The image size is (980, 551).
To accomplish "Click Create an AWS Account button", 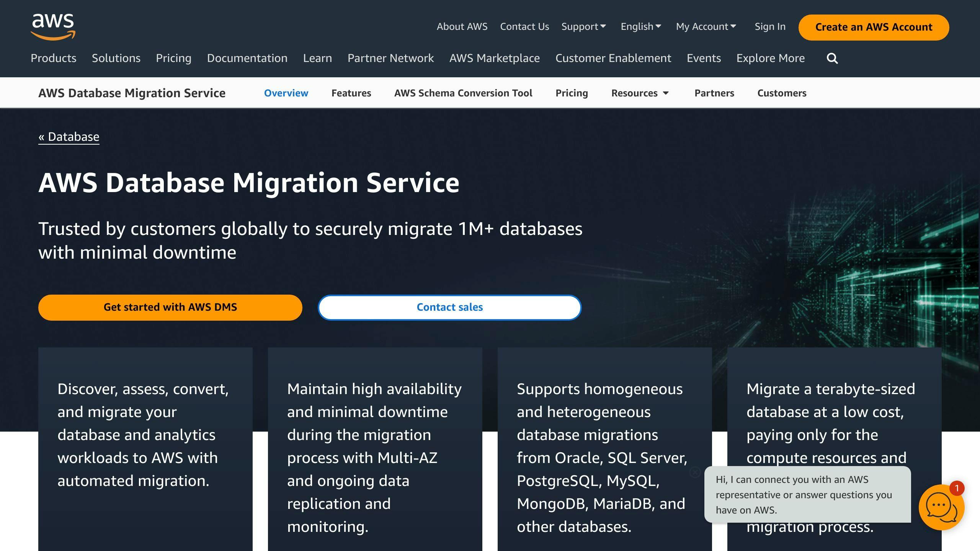I will point(874,27).
